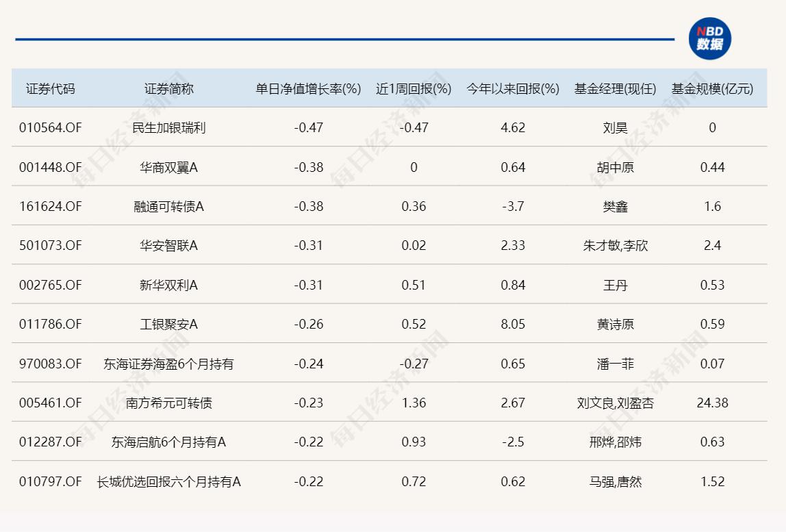This screenshot has width=786, height=532.
Task: Select fund name 华商双翼A
Action: click(169, 167)
